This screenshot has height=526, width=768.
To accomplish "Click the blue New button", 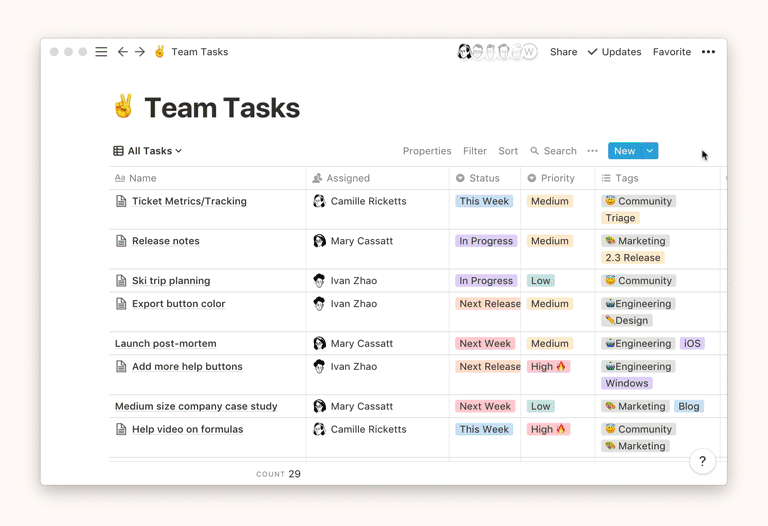I will tap(624, 151).
